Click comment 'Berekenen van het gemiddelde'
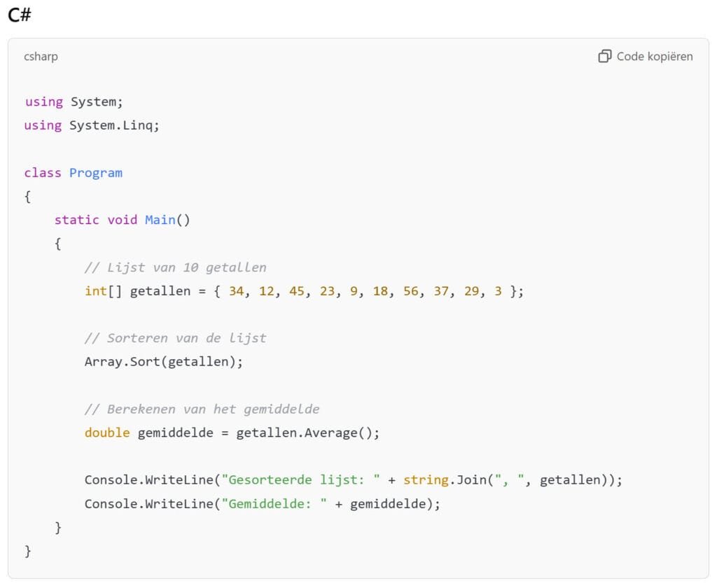717x588 pixels. [x=202, y=409]
